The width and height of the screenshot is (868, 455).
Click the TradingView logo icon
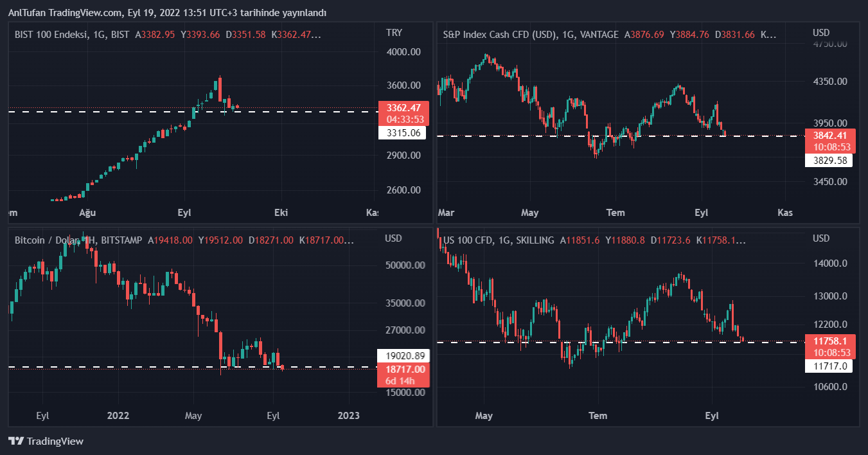(16, 442)
